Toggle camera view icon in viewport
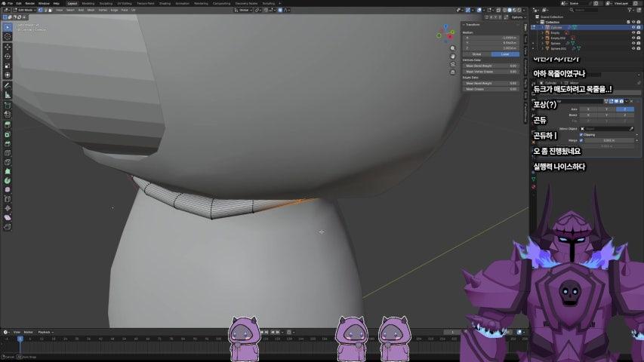 coord(452,64)
